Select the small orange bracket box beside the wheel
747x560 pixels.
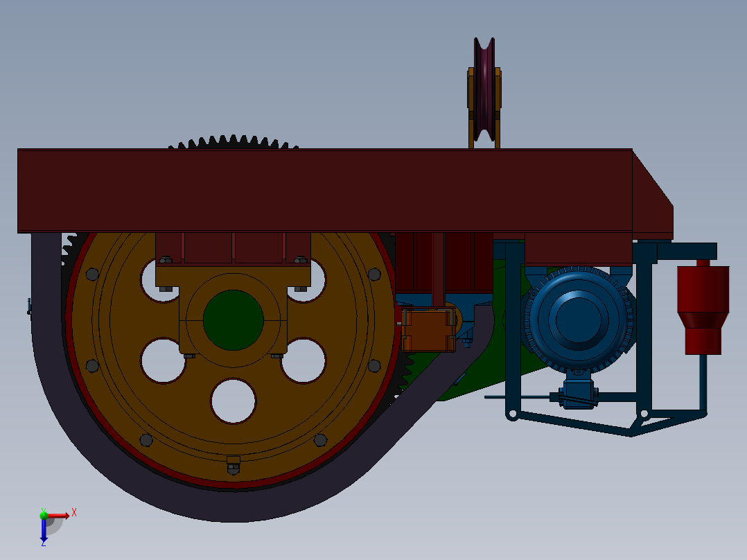[428, 330]
